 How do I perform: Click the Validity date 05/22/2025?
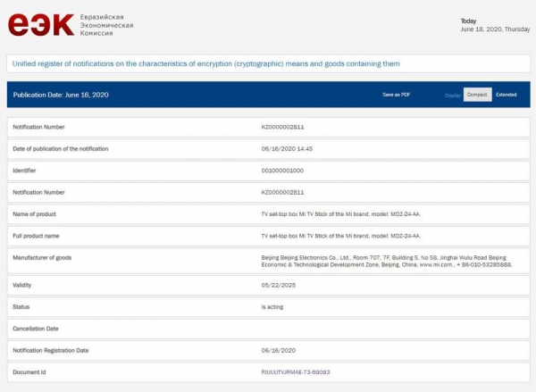click(278, 285)
